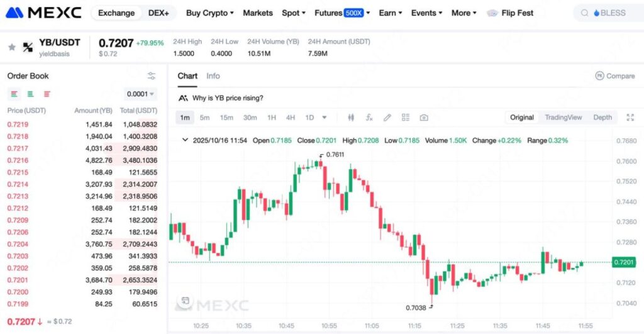Add YB/USDT to favorites with star
Screen dimensions: 644x334
coord(11,47)
